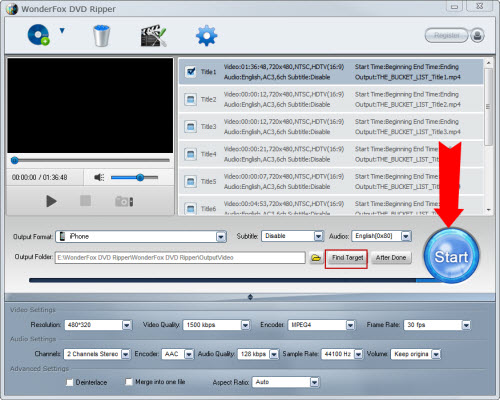The height and width of the screenshot is (400, 500).
Task: Open the Aspect Ratio Auto dropdown
Action: tap(286, 382)
